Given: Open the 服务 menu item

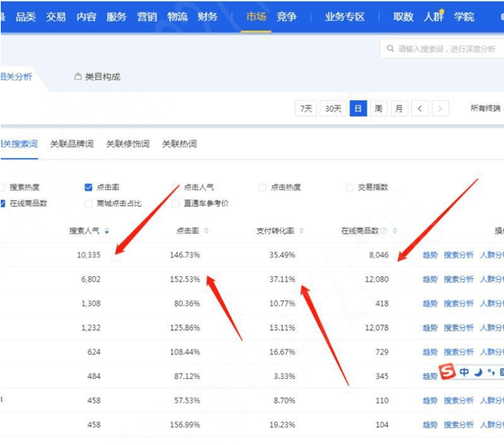Looking at the screenshot, I should [x=116, y=17].
